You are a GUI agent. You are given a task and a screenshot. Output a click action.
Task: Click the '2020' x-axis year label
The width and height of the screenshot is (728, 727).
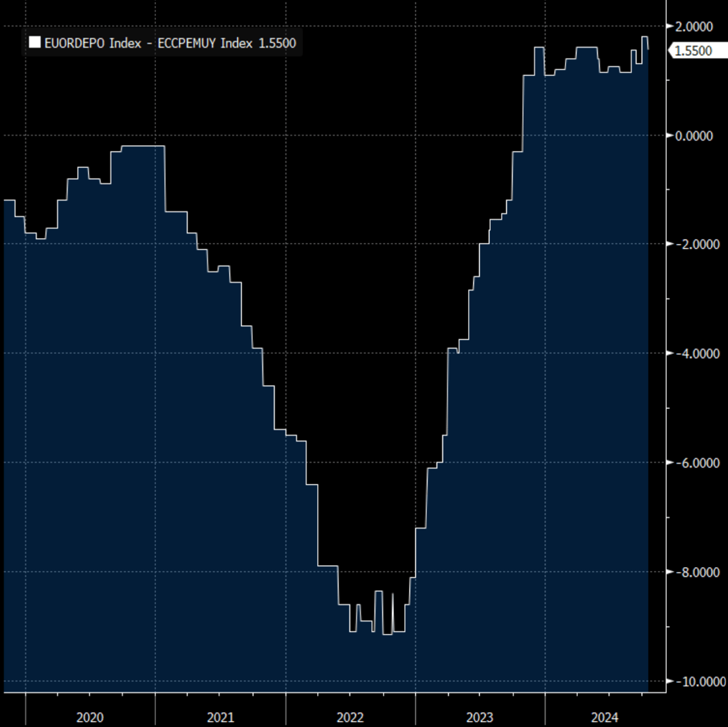point(90,717)
